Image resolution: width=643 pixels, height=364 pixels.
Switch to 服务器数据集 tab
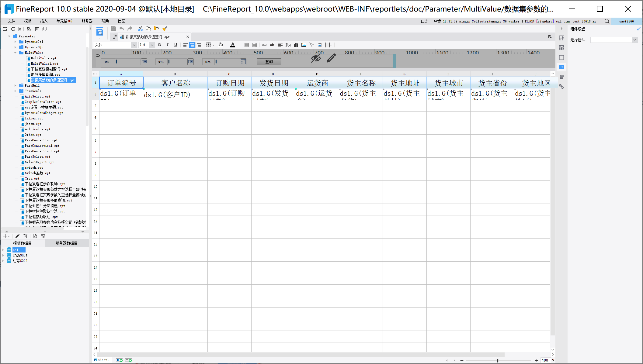(66, 243)
